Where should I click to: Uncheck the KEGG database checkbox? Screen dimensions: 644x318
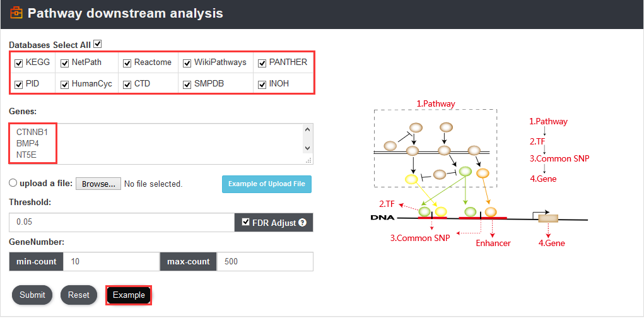(x=18, y=63)
